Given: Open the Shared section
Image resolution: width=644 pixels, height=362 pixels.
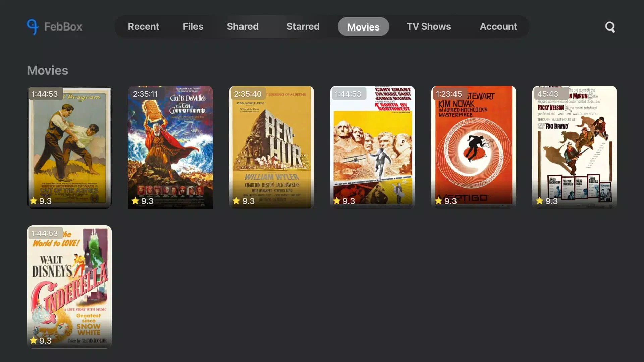Looking at the screenshot, I should click(x=243, y=26).
